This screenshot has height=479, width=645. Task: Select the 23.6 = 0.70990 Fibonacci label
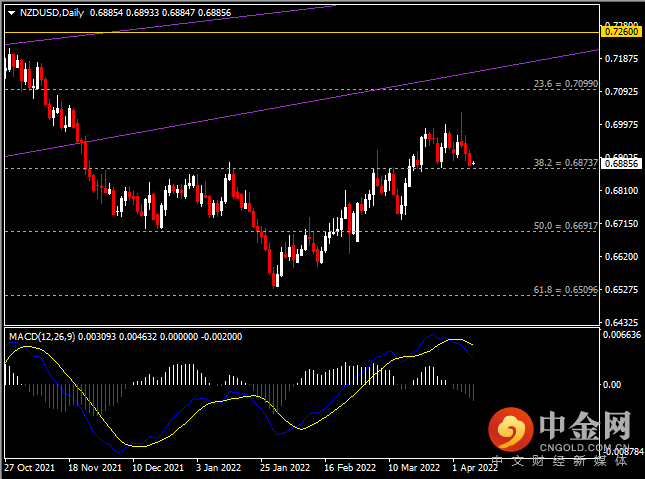[x=565, y=84]
